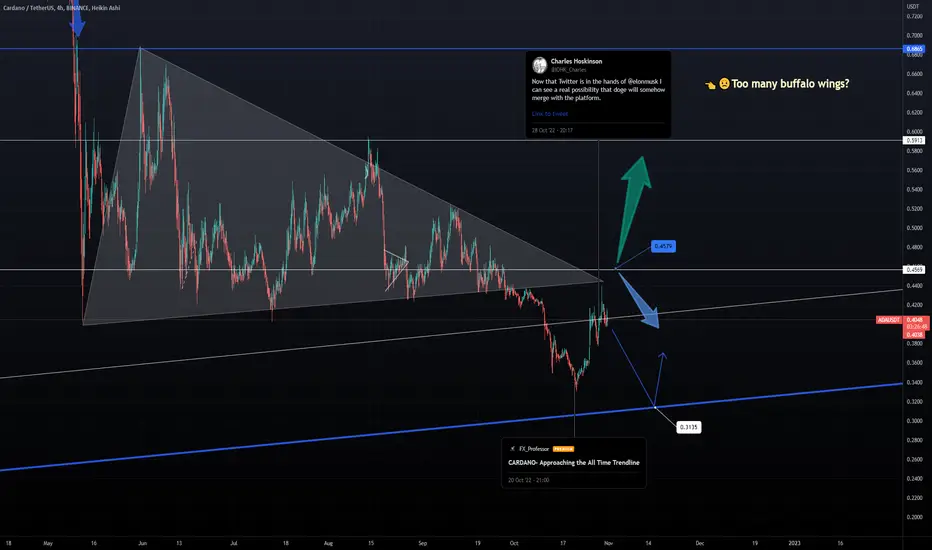The height and width of the screenshot is (550, 932).
Task: Click the FX_Professor author icon
Action: (x=512, y=449)
